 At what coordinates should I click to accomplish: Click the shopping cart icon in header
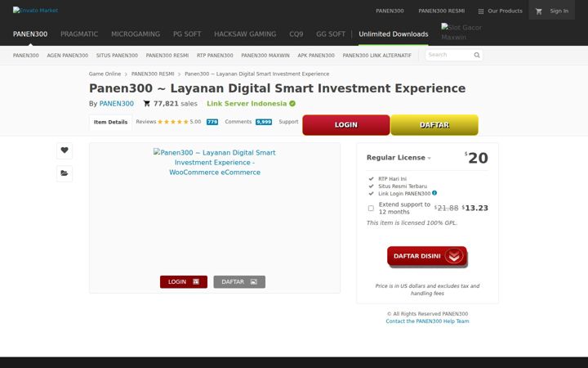coord(539,11)
